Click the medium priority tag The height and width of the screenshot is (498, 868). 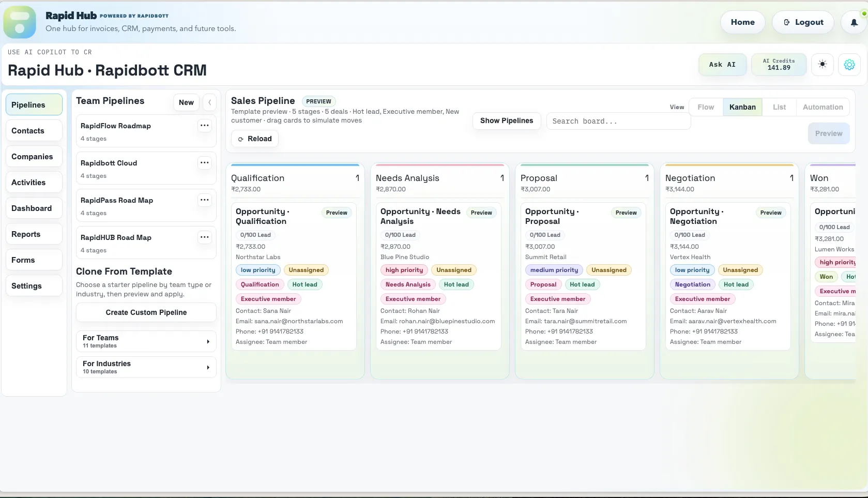coord(554,270)
